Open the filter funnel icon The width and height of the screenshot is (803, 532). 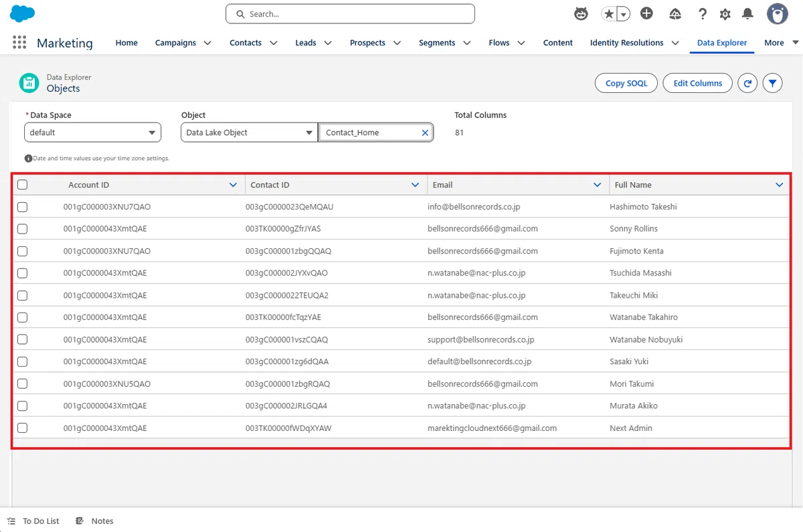[772, 83]
